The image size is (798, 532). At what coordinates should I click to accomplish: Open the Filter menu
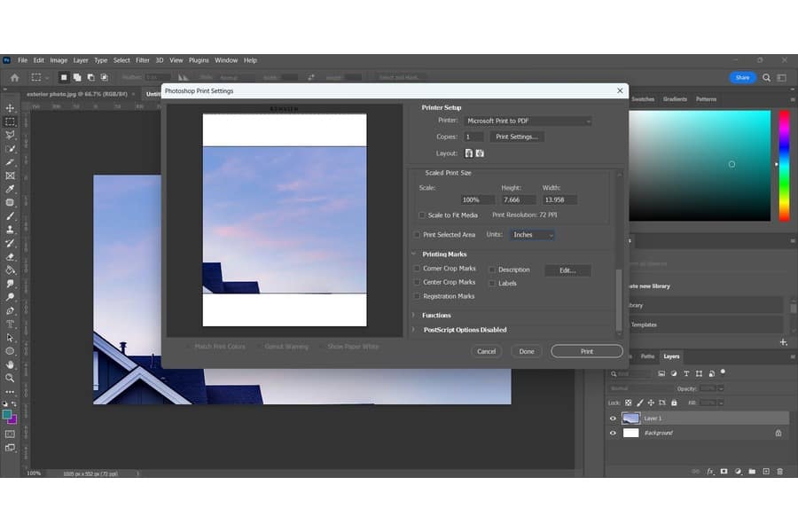coord(143,60)
